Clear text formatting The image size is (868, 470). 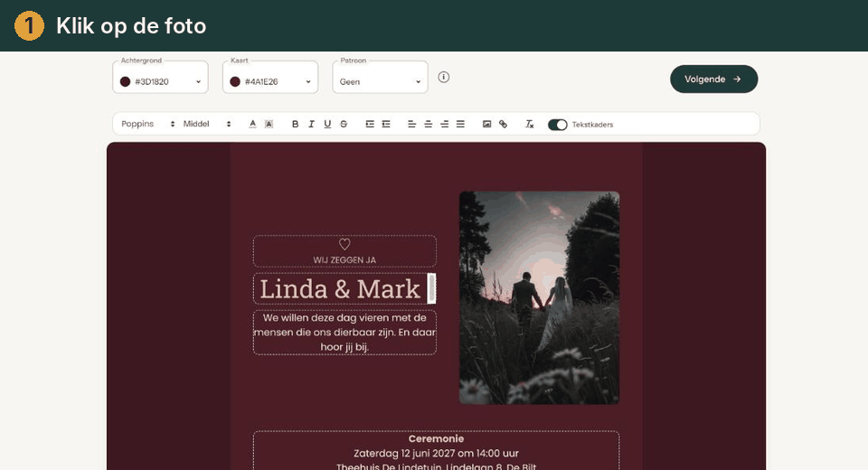pyautogui.click(x=529, y=124)
